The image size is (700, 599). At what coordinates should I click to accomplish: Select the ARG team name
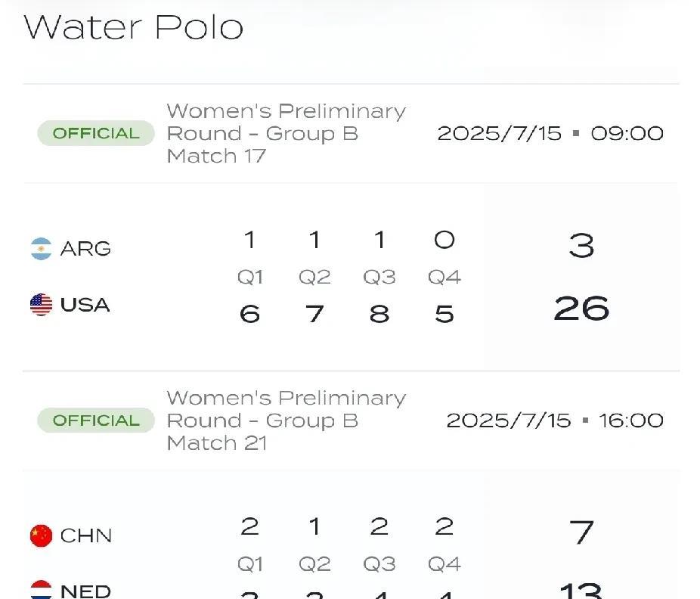[85, 249]
